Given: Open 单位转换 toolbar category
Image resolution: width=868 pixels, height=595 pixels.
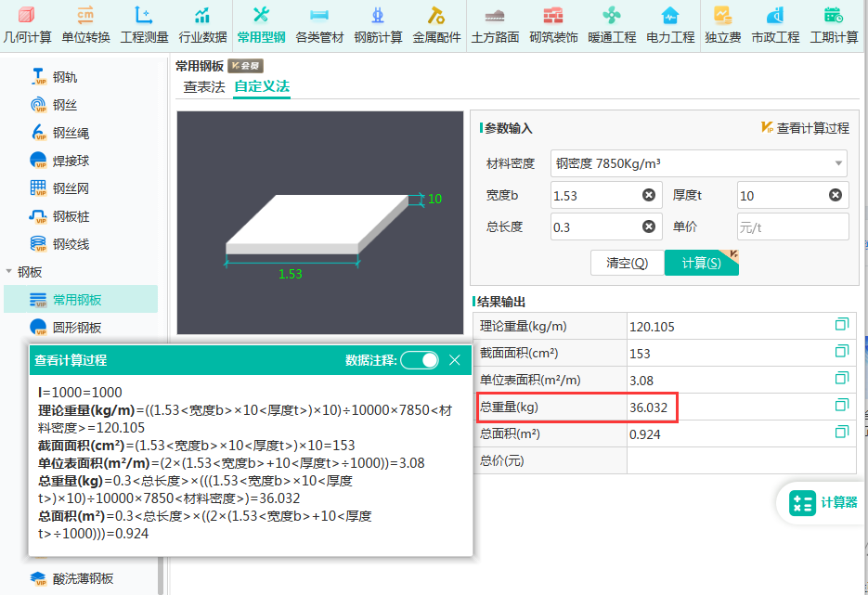Looking at the screenshot, I should click(85, 25).
